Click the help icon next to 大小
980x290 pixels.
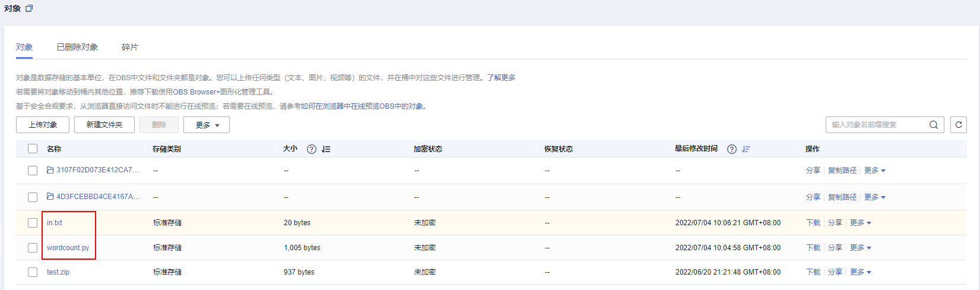(312, 149)
